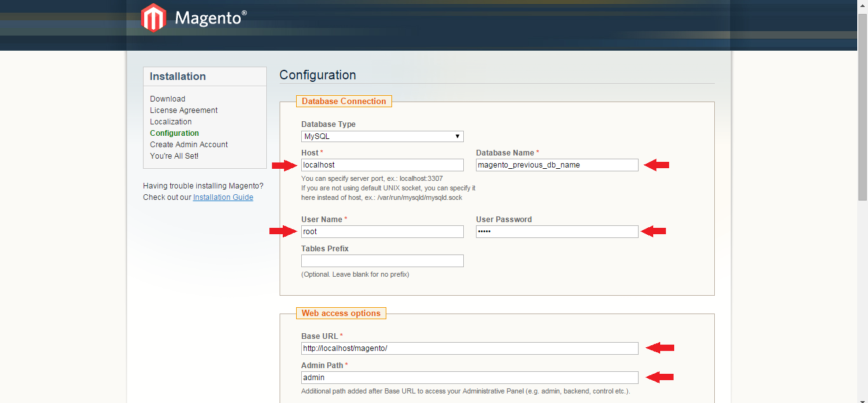Click the /var/run/mysqld/mysqld.sock hint line

tap(382, 197)
